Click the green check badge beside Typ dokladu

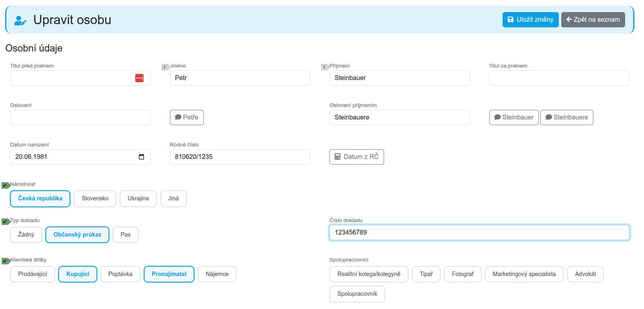pos(5,222)
